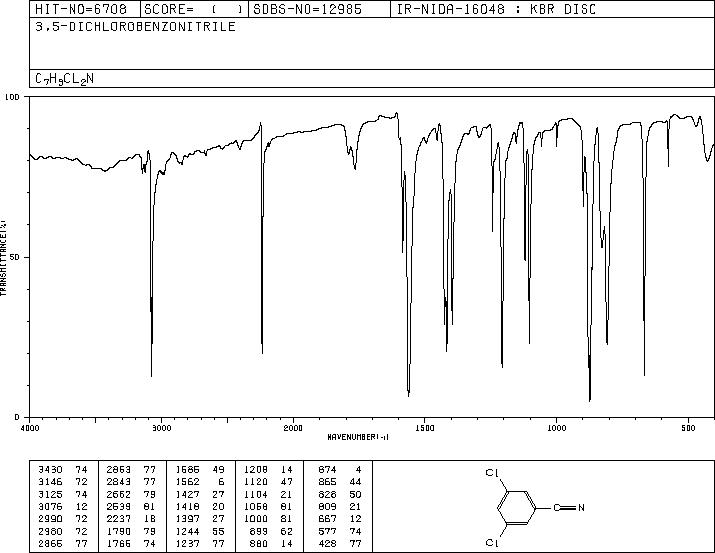Image resolution: width=715 pixels, height=553 pixels.
Task: Click the SCORE= header field
Action: [x=194, y=9]
